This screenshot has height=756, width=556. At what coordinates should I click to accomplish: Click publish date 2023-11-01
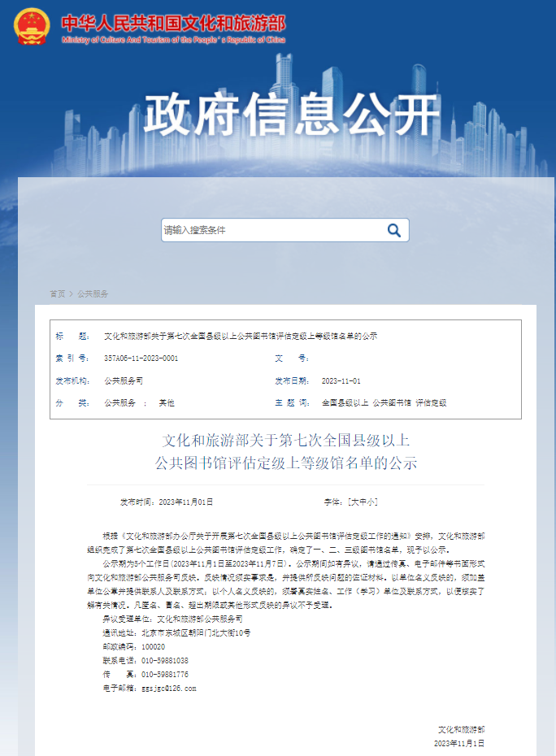point(341,381)
